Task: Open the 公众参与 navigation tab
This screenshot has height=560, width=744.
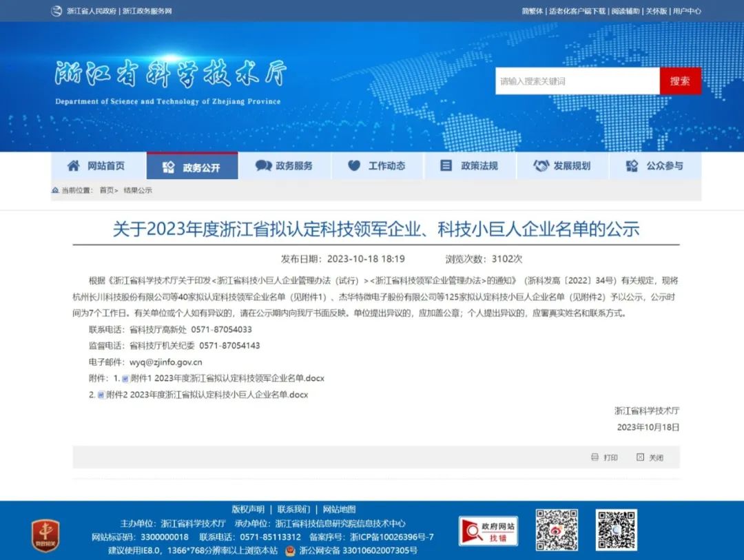Action: point(655,166)
